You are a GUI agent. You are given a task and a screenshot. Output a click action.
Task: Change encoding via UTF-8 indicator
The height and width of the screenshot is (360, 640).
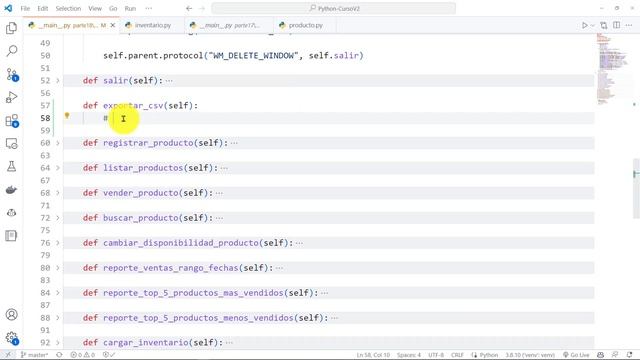click(x=436, y=355)
